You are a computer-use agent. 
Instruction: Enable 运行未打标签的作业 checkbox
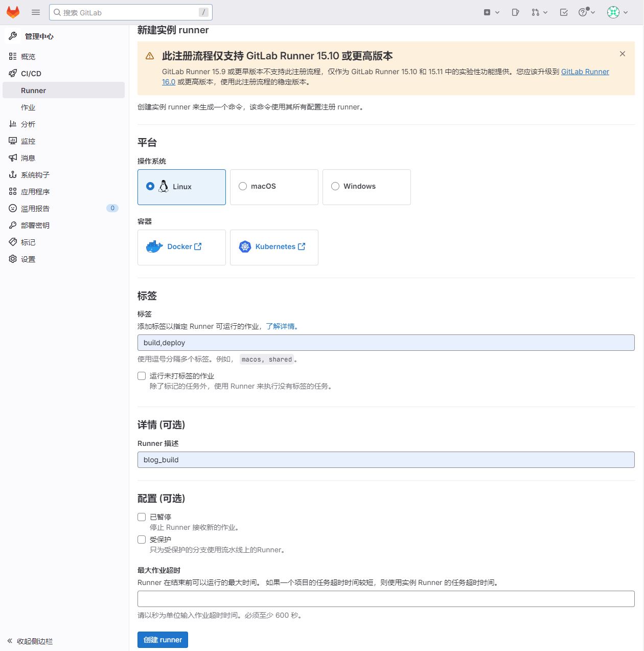pos(142,376)
